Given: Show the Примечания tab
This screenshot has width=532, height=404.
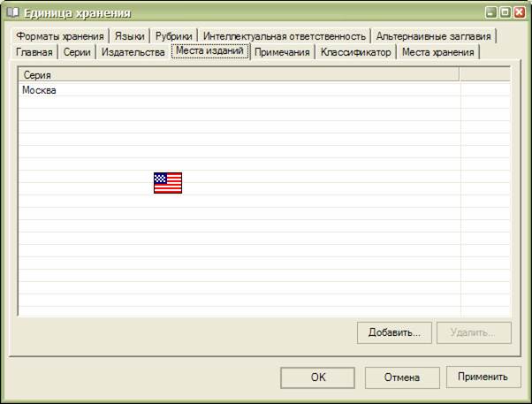Looking at the screenshot, I should pos(282,53).
